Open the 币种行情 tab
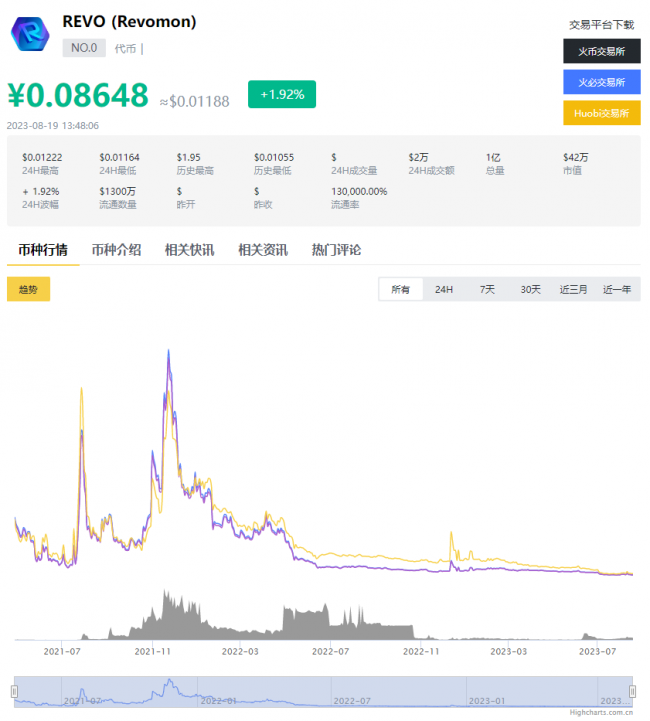 43,250
